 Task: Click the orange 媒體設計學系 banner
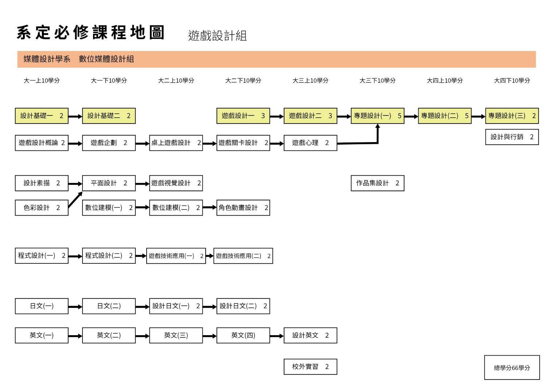point(276,59)
